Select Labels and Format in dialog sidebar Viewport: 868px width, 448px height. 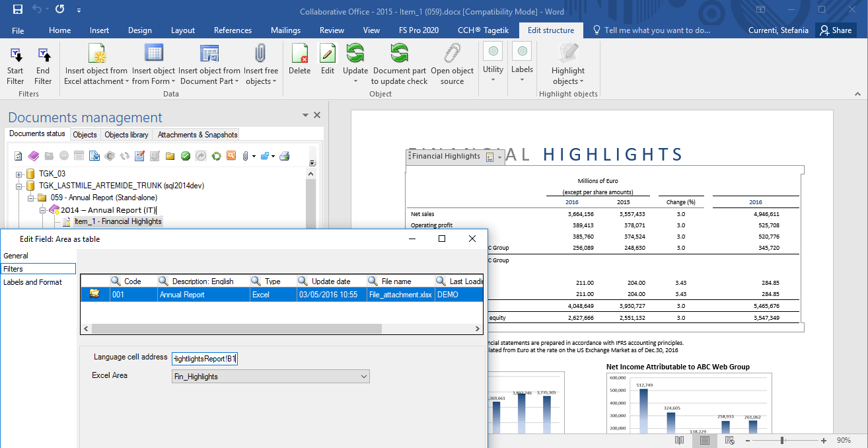[32, 282]
